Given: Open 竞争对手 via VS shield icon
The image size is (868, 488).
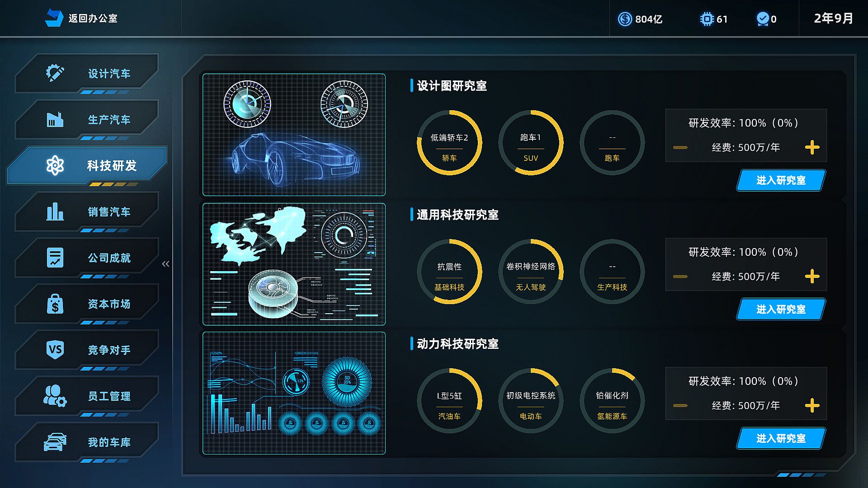Looking at the screenshot, I should 55,350.
